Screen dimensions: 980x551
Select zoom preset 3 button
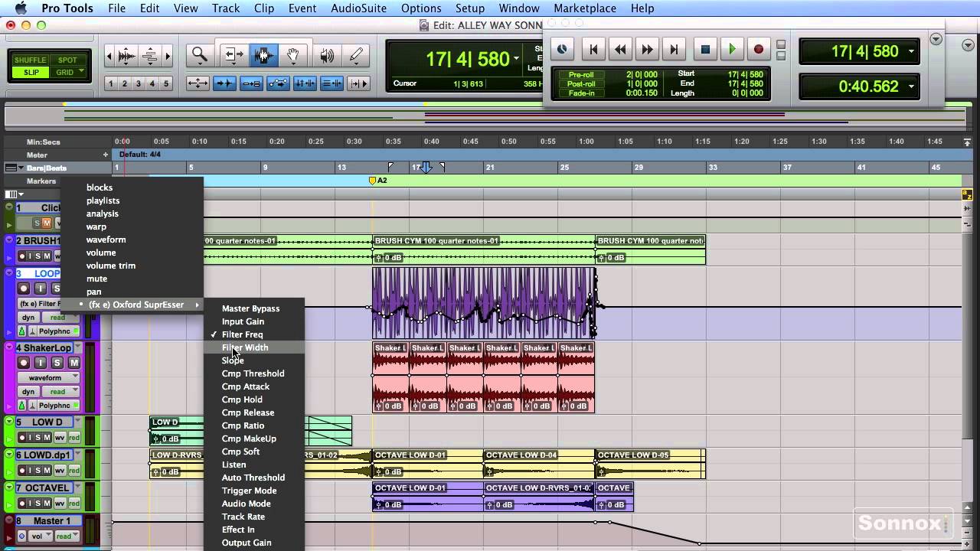(x=139, y=83)
